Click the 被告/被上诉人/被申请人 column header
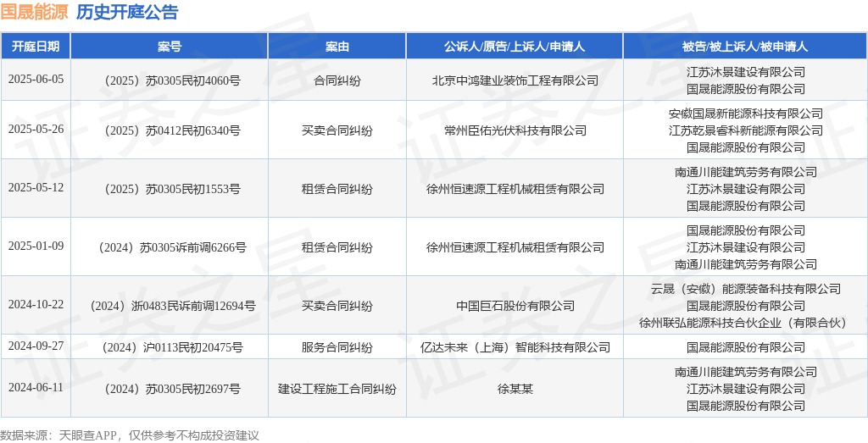This screenshot has width=868, height=443. coord(746,47)
